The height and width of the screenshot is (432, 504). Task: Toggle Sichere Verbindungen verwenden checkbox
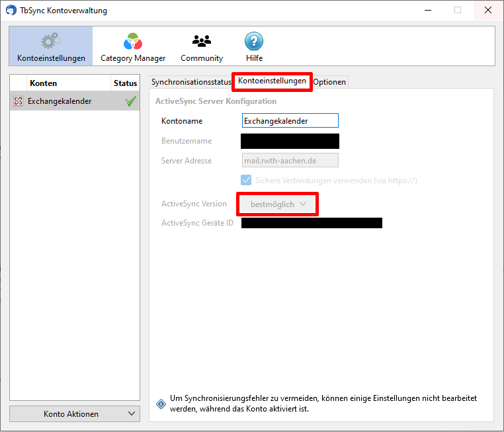click(246, 180)
